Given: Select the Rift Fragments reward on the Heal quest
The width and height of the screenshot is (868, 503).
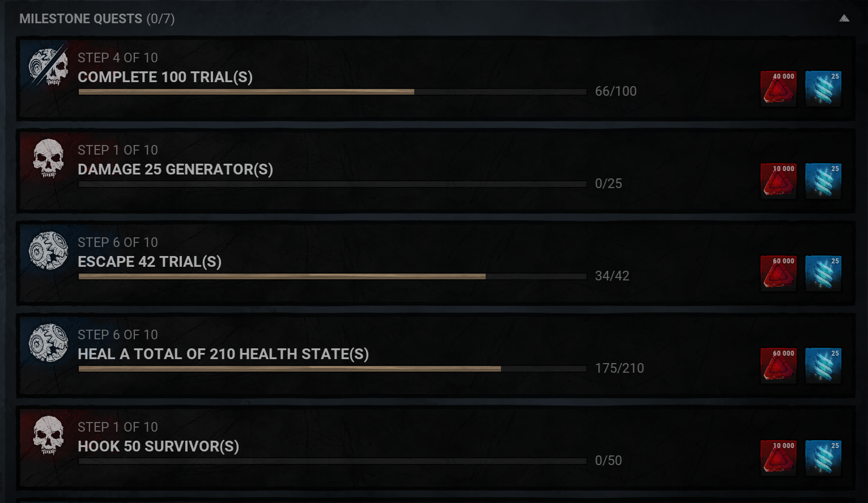Looking at the screenshot, I should [823, 365].
